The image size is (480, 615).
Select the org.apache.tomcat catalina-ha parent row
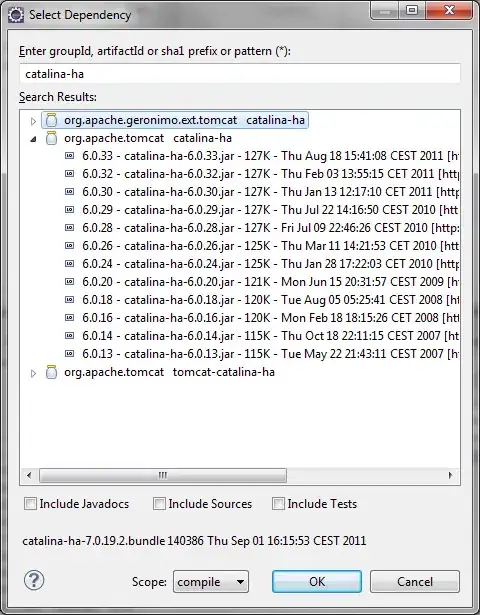click(x=148, y=138)
